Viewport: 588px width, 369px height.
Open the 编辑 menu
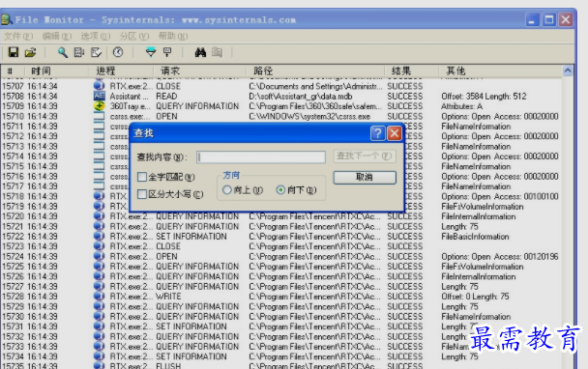[x=57, y=37]
